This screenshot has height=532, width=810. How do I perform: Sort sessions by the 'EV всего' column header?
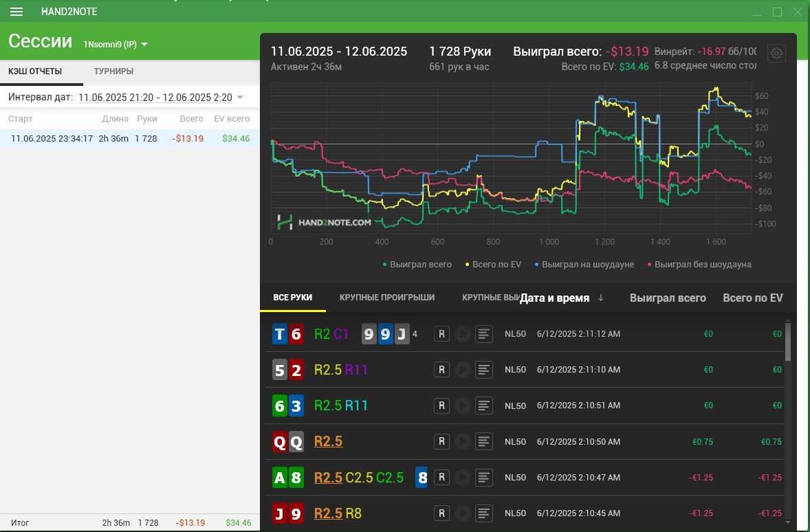point(232,119)
